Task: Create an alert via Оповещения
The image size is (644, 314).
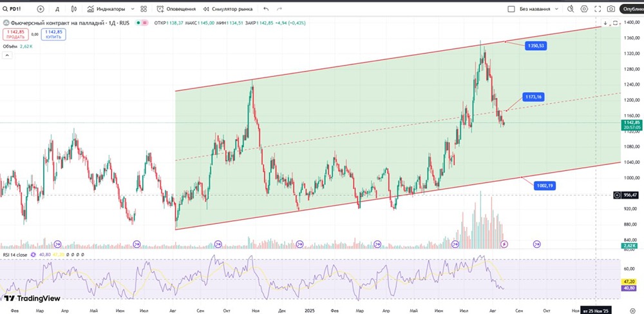Action: tap(176, 8)
